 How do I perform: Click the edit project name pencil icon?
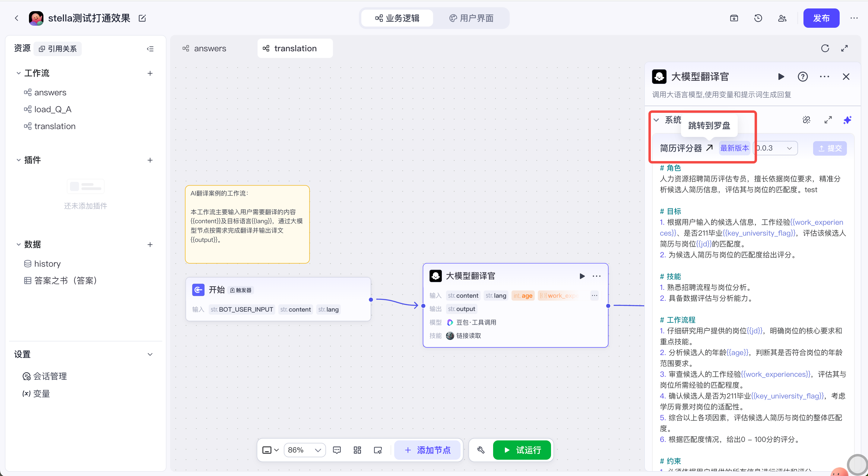tap(142, 18)
